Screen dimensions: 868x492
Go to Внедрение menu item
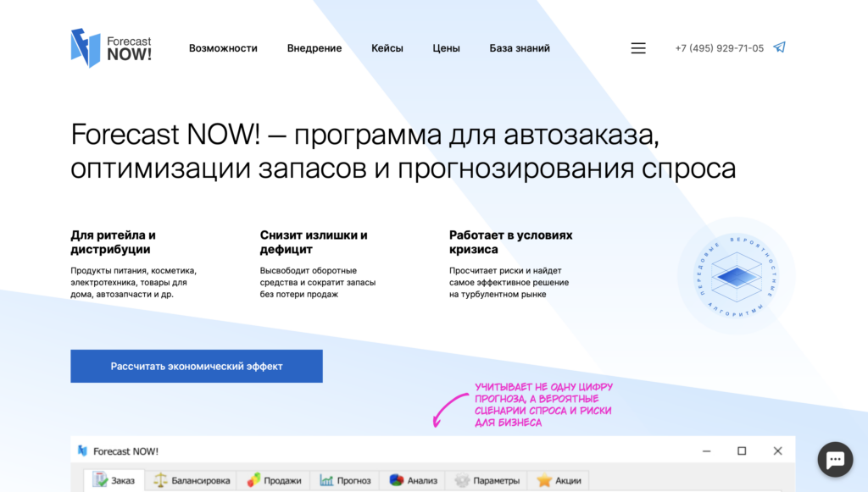tap(314, 48)
